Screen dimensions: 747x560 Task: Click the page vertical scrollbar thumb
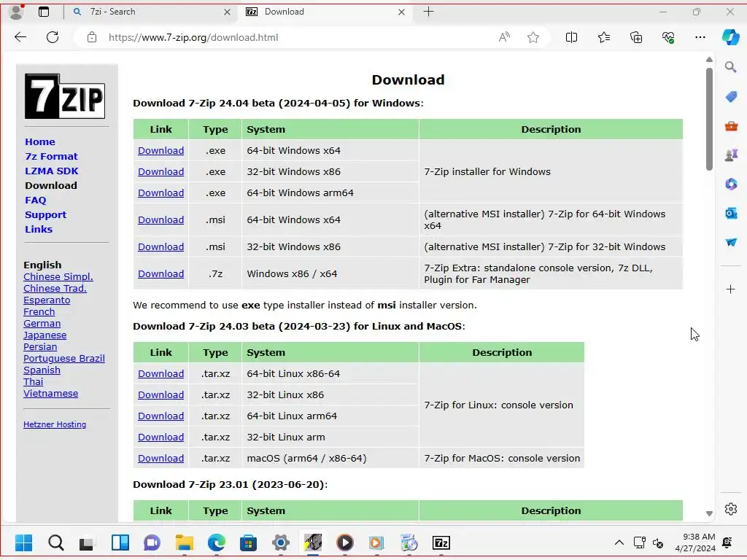tap(709, 119)
